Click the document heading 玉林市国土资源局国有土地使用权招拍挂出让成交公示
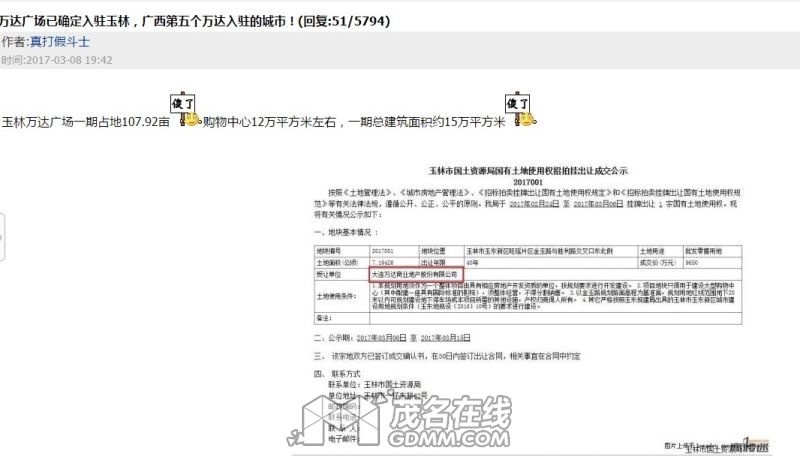Image resolution: width=800 pixels, height=460 pixels. pos(528,171)
